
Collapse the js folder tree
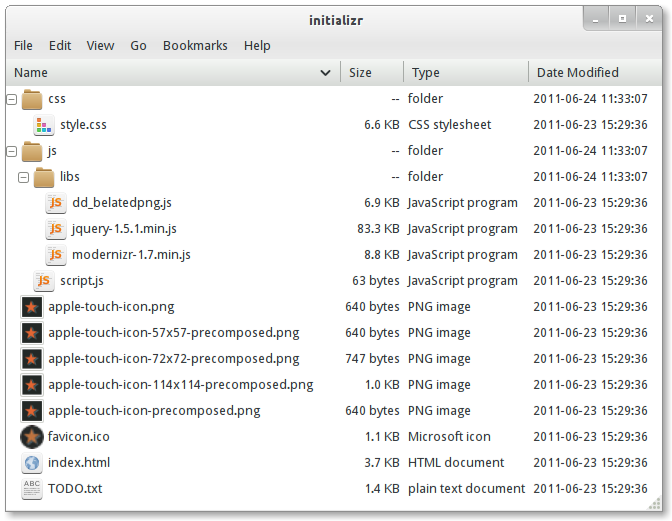click(11, 151)
